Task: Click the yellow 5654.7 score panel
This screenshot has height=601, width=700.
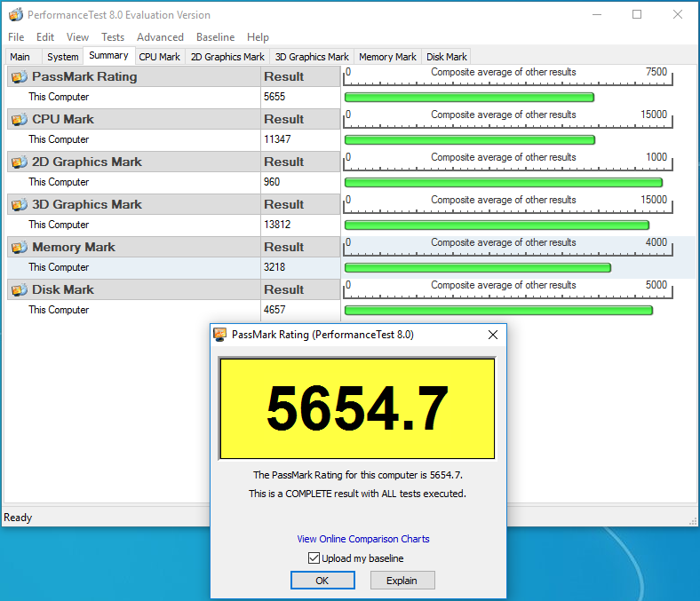Action: pos(357,408)
